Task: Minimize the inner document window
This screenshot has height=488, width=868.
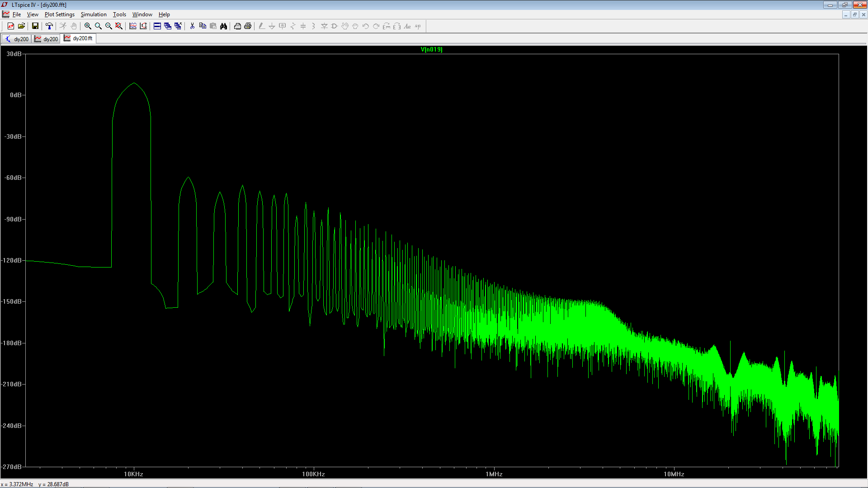Action: coord(846,14)
